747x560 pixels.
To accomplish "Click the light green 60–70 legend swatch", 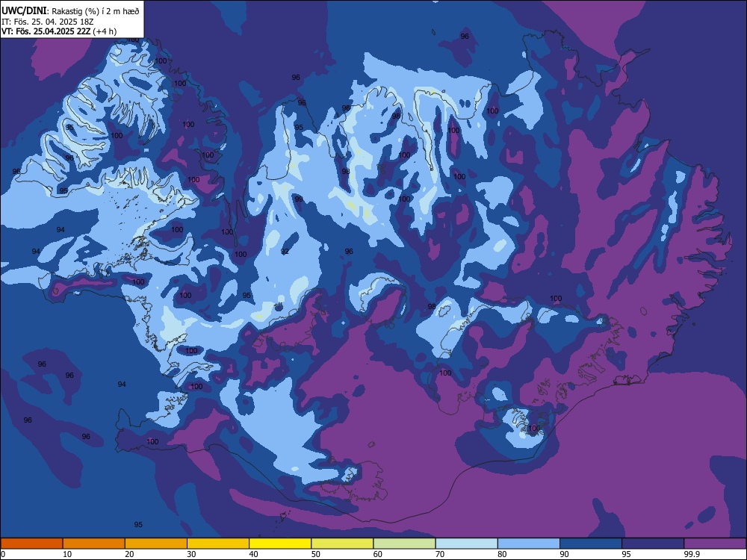I will (x=404, y=544).
